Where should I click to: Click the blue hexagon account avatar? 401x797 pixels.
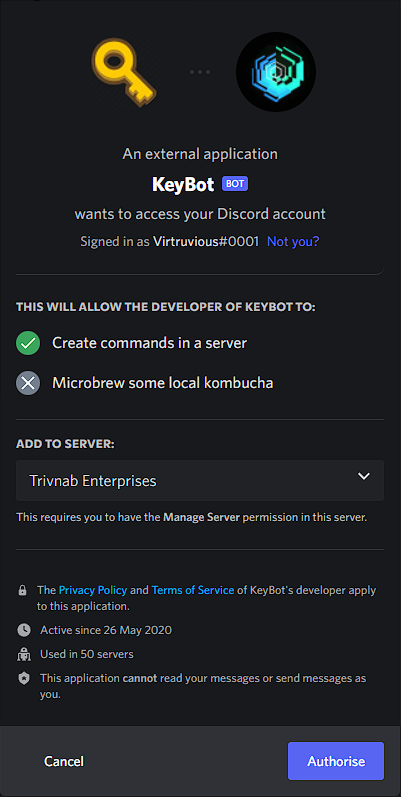[x=276, y=72]
